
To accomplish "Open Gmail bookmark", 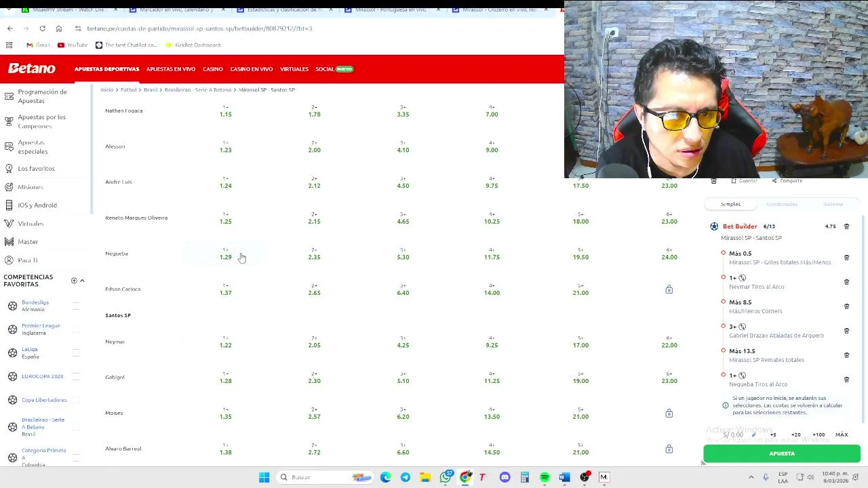I will [x=38, y=45].
